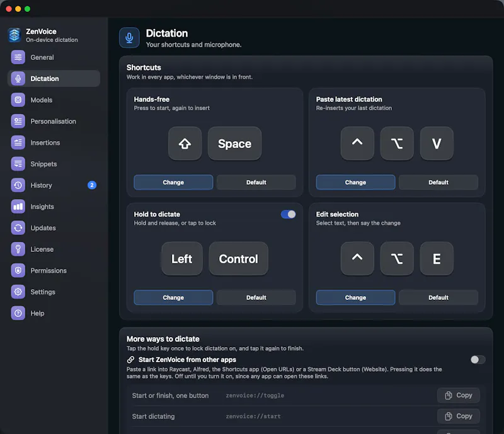The height and width of the screenshot is (434, 504).
Task: Open the General section
Action: [54, 57]
